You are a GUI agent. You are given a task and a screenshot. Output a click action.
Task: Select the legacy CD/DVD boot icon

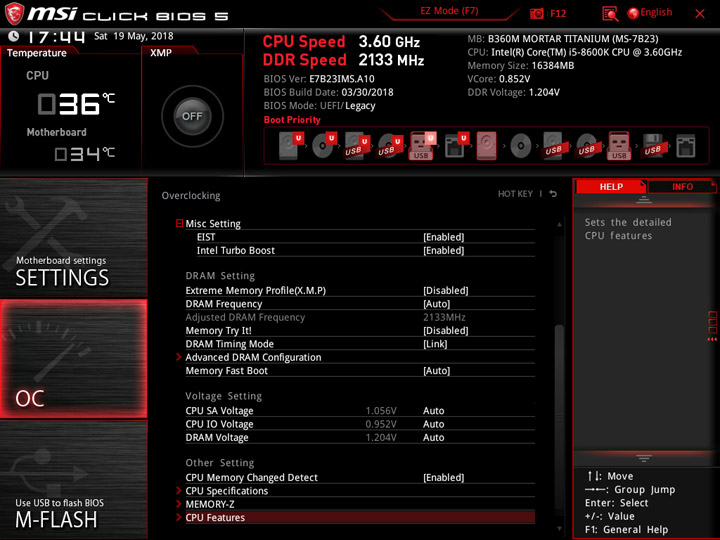coord(521,146)
